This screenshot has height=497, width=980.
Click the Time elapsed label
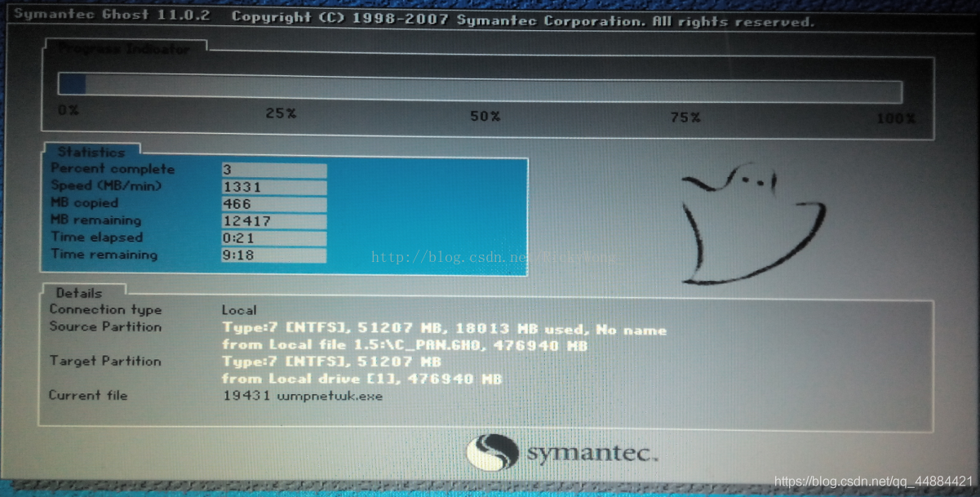[96, 237]
